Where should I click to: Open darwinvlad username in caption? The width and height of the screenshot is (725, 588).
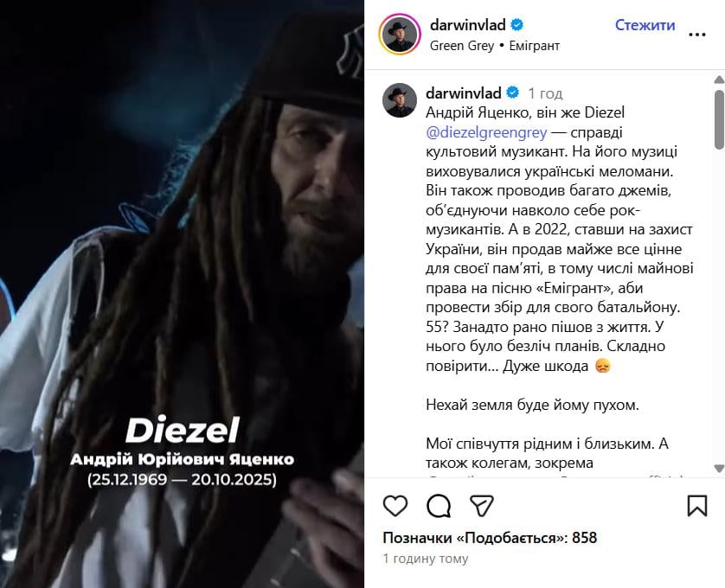464,93
